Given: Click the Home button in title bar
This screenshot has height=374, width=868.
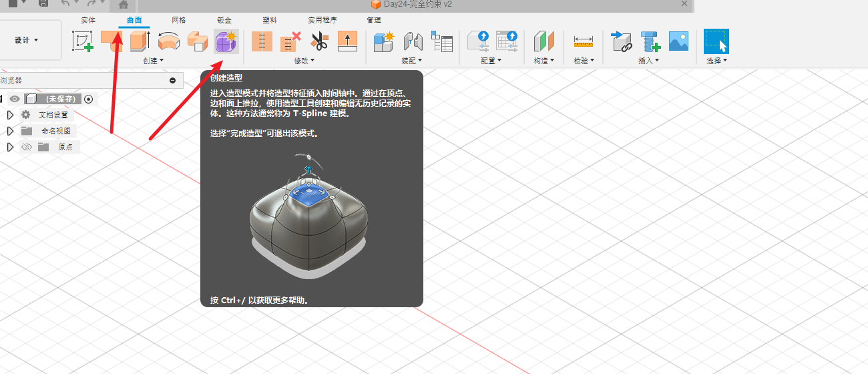Looking at the screenshot, I should 124,4.
